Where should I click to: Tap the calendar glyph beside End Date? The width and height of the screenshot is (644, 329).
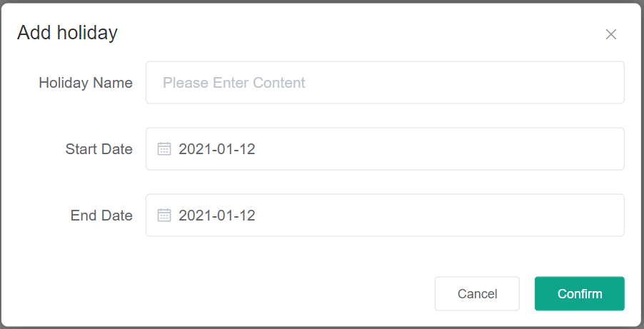164,216
